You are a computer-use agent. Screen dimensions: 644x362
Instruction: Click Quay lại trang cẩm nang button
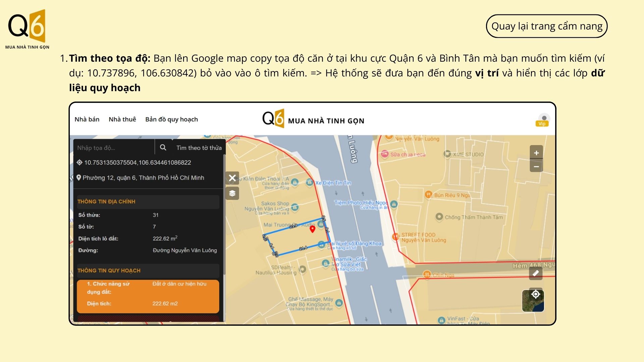[x=547, y=26]
